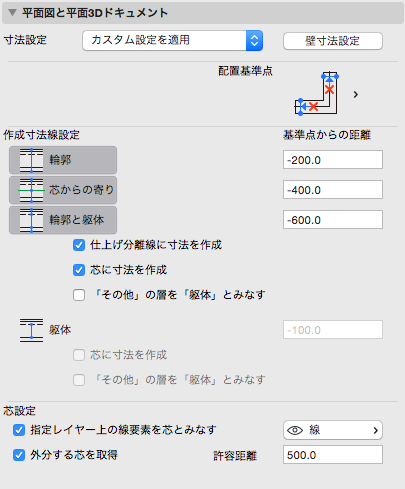405x489 pixels.
Task: Click the 壁寸法設定 button
Action: click(x=333, y=41)
